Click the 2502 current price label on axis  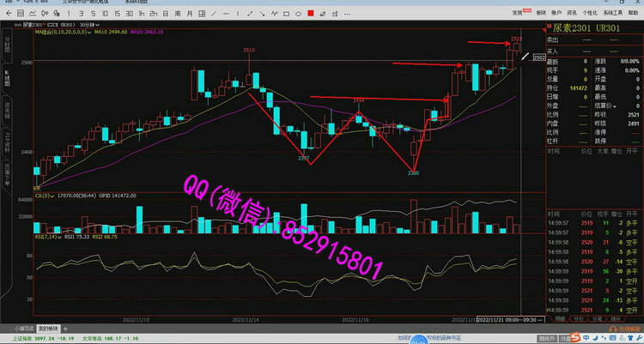[539, 57]
